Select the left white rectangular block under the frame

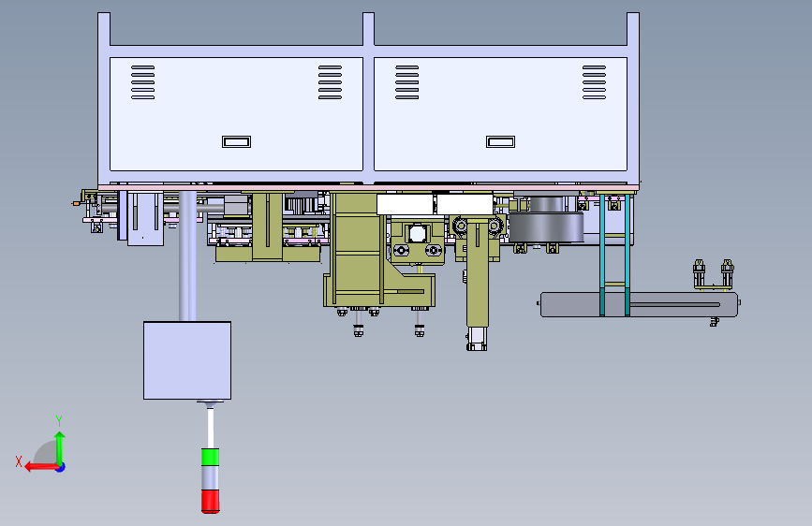click(405, 204)
